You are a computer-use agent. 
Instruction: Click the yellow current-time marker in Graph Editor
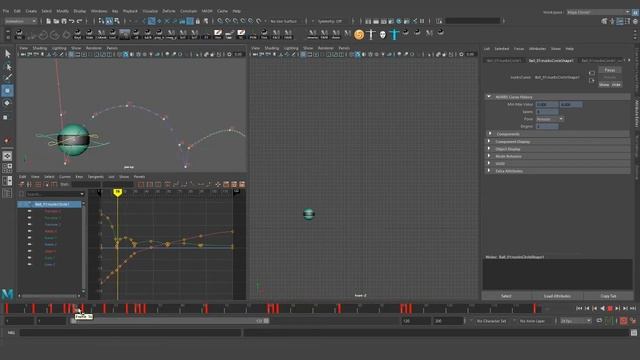118,192
